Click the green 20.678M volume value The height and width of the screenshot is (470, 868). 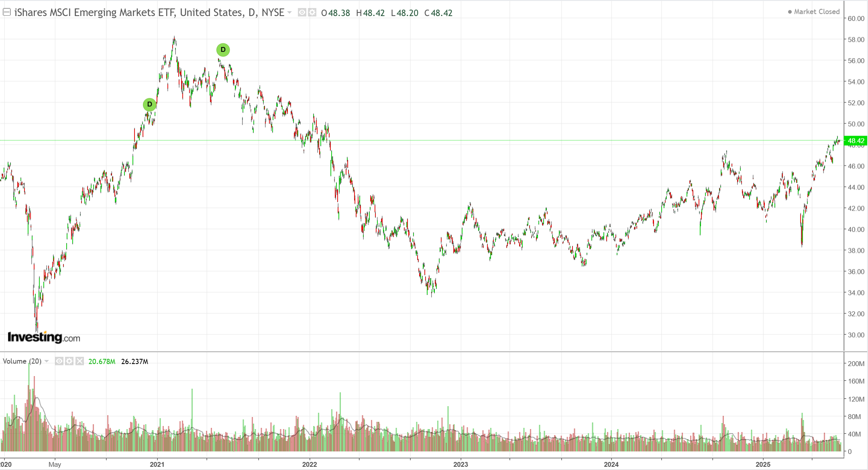102,362
